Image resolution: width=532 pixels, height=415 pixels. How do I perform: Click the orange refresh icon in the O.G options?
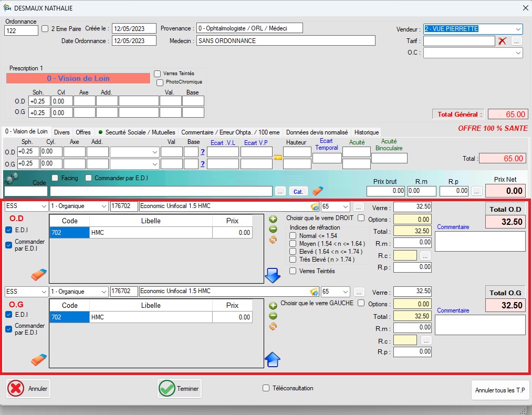coord(273,326)
